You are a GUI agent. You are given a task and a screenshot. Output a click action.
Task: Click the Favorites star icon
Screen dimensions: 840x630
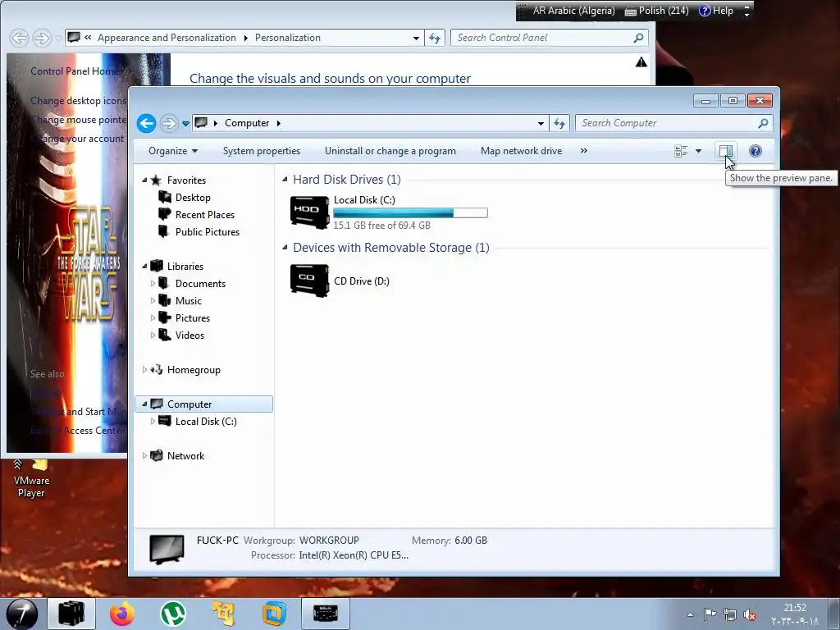click(x=156, y=180)
